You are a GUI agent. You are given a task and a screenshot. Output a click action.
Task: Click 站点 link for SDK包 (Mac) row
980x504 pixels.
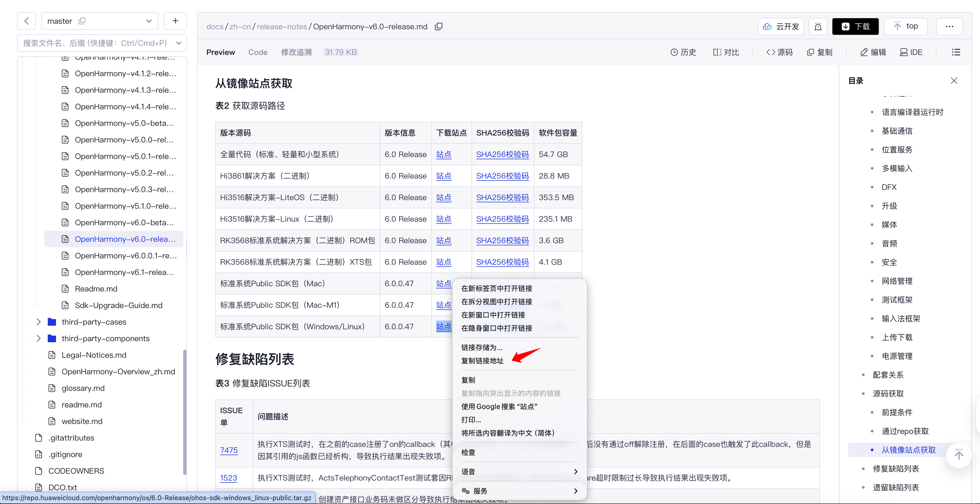coord(444,283)
